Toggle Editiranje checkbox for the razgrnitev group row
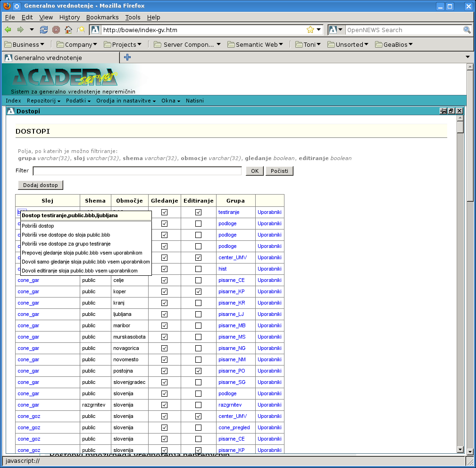Viewport: 476px width, 468px height. coord(198,405)
